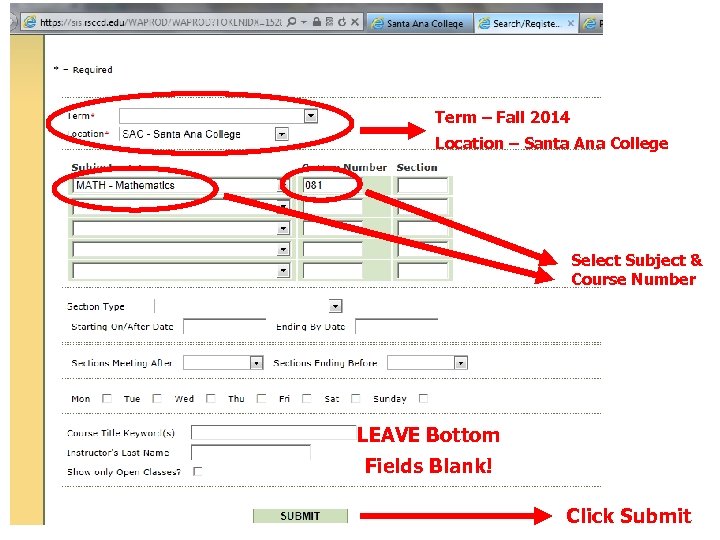Check the Tue checkbox
The image size is (720, 540).
point(157,399)
